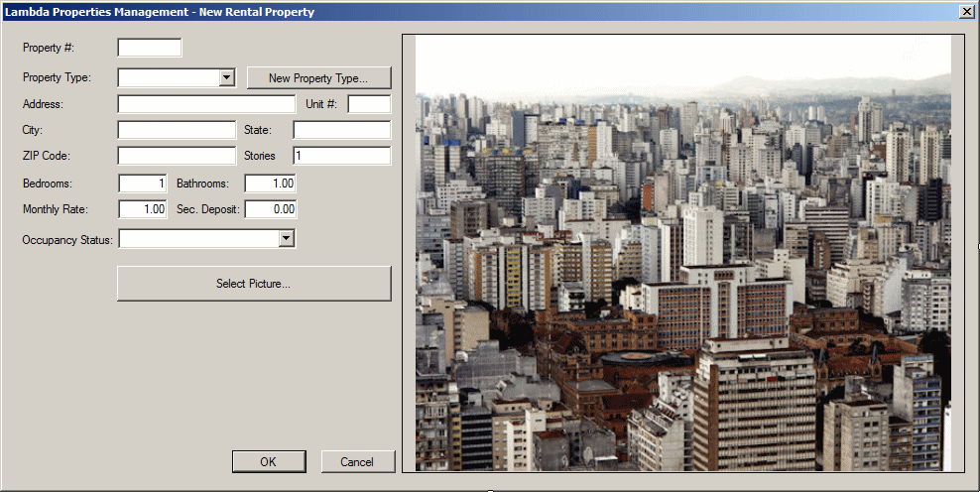980x492 pixels.
Task: Click the Stories text box
Action: [342, 156]
